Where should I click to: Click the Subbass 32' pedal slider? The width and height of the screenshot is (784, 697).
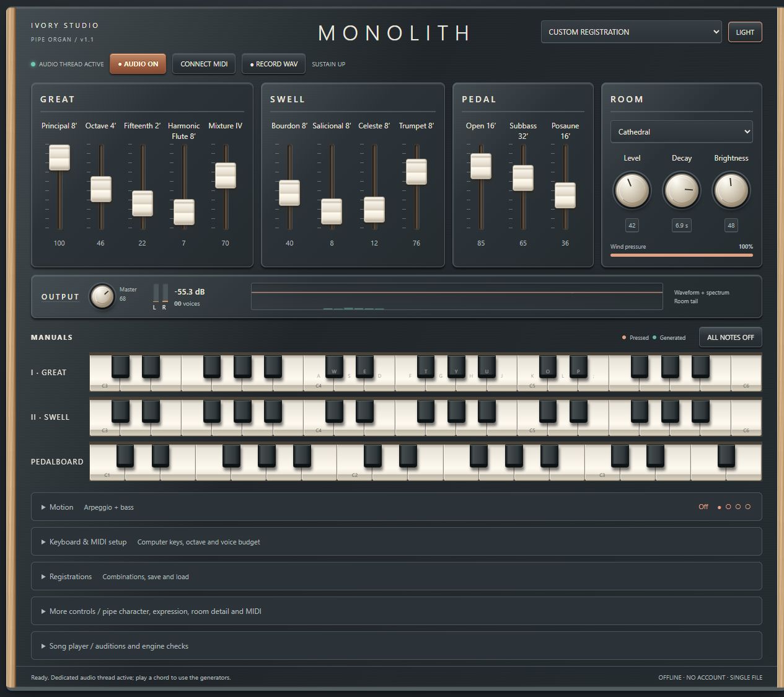coord(523,178)
